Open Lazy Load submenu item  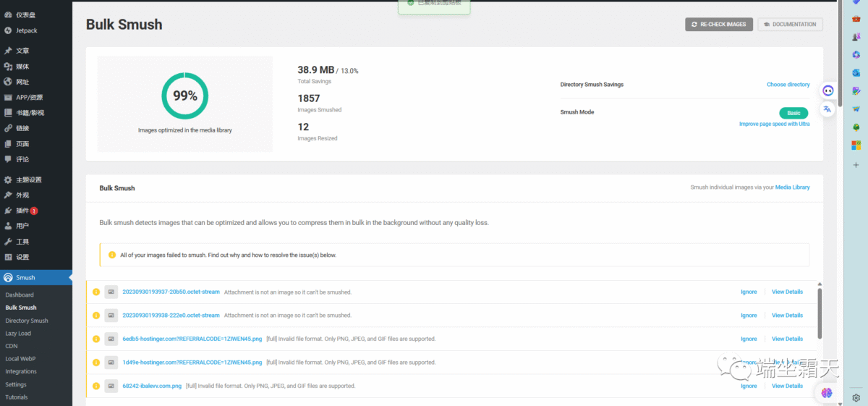tap(18, 334)
